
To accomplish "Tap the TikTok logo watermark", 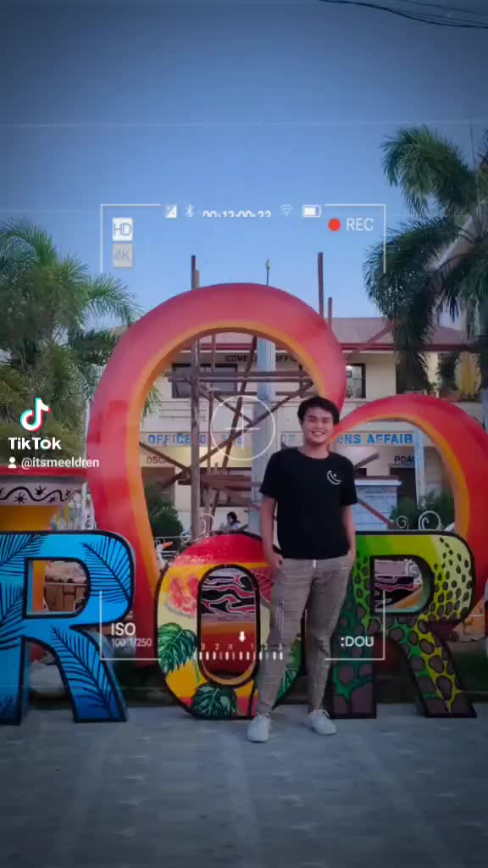I will [35, 415].
